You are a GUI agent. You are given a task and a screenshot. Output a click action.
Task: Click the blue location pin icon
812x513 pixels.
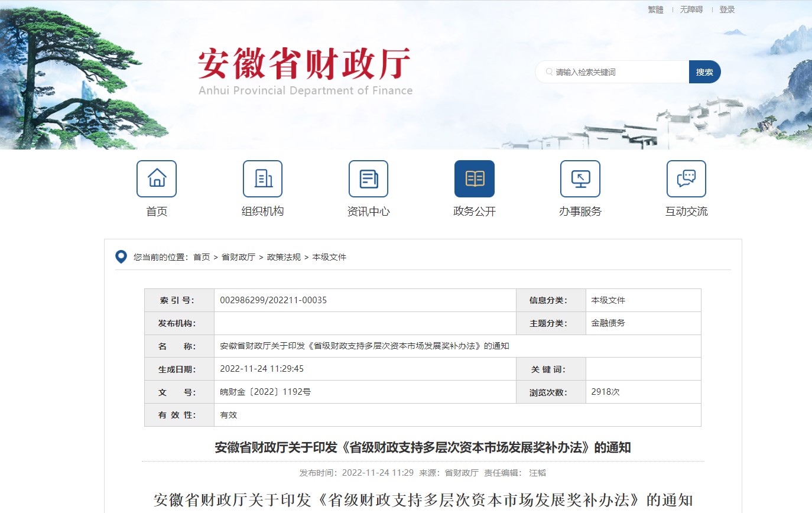[x=121, y=257]
